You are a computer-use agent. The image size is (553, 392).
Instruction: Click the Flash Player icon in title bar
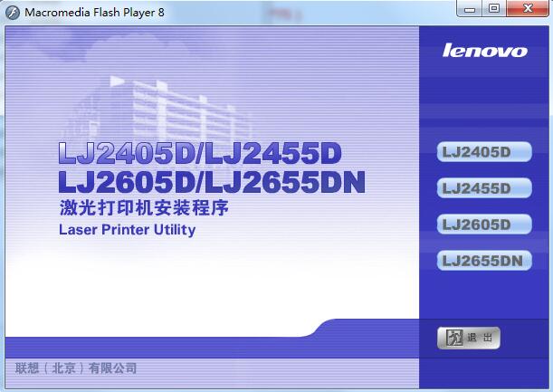click(13, 10)
